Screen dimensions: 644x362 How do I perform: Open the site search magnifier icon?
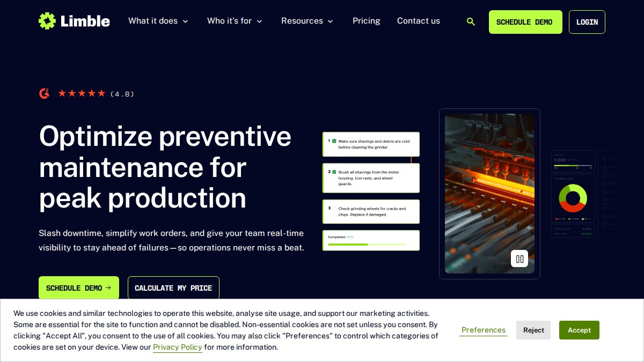pos(471,21)
